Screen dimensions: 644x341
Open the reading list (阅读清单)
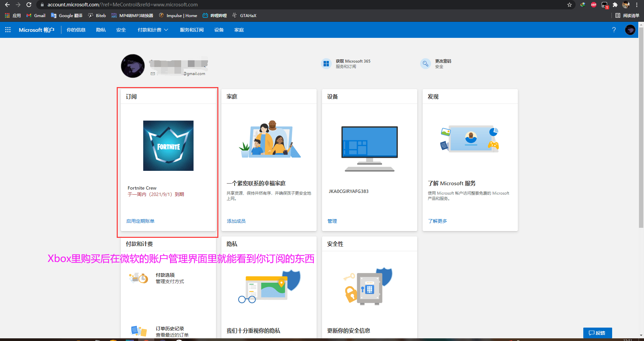[628, 15]
